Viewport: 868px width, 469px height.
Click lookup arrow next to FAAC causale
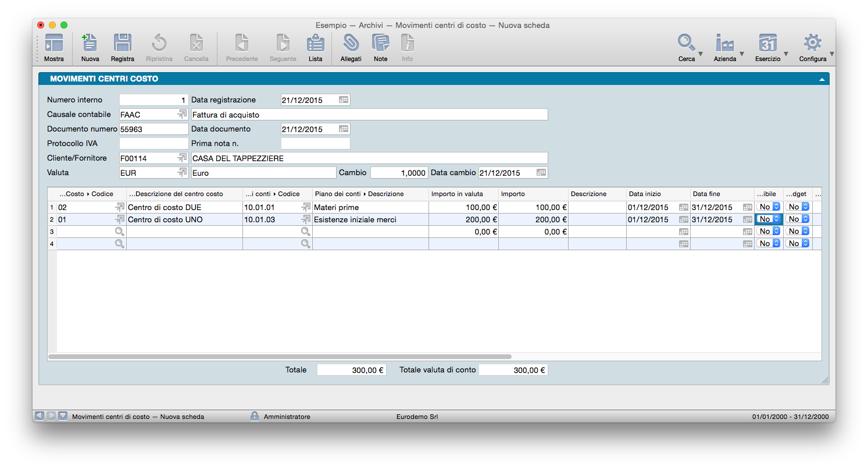(182, 115)
